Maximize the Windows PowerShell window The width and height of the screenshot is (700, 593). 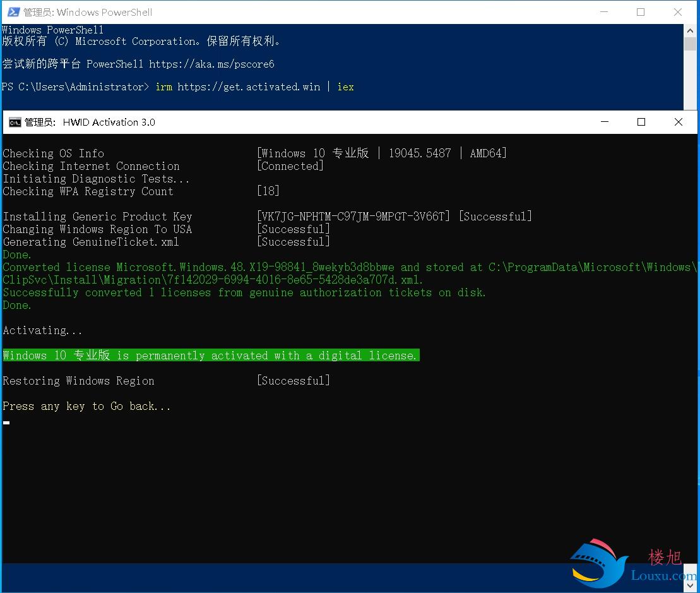point(640,12)
